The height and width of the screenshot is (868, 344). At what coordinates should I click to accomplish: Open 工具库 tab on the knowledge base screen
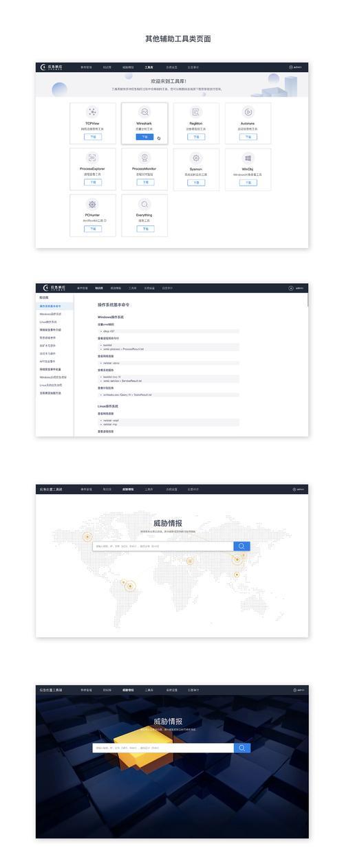pos(133,288)
